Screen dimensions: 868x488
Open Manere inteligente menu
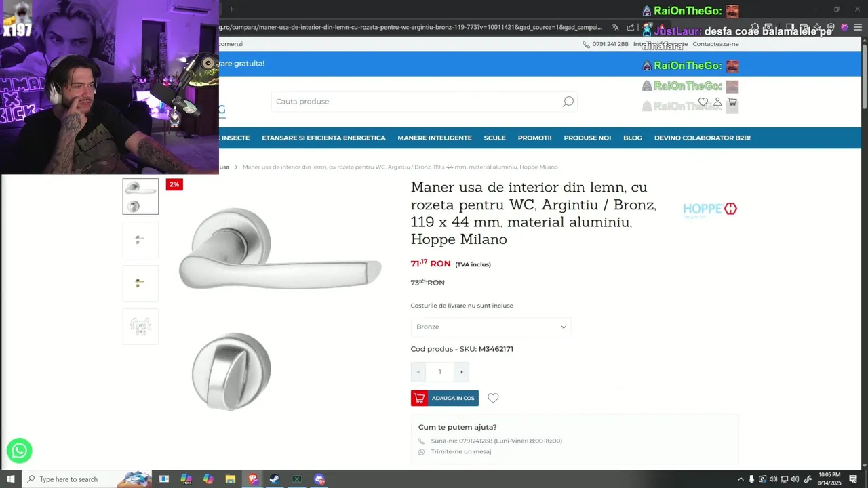435,138
